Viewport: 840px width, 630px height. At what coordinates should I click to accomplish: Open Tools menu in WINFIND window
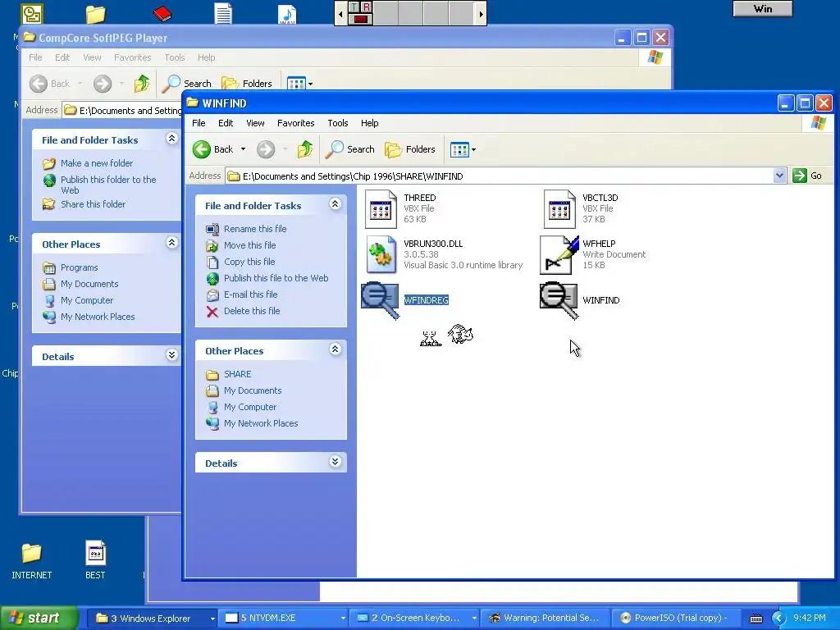(337, 123)
